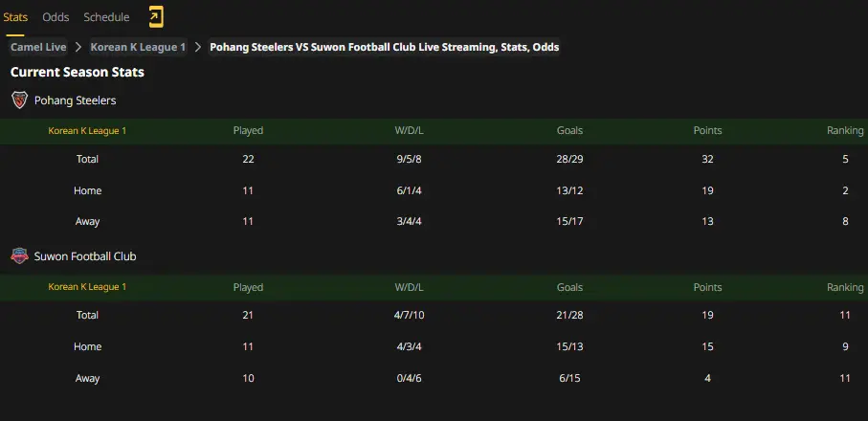The image size is (868, 421).
Task: Select Pohang Steelers Home stats row
Action: (x=434, y=190)
